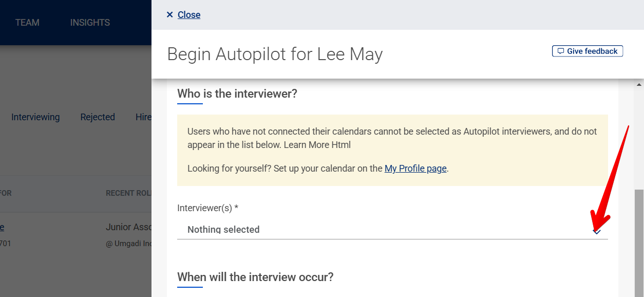
Task: Switch to the Hired tab
Action: 143,117
